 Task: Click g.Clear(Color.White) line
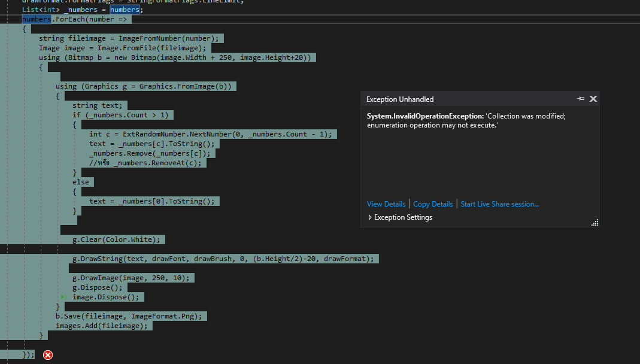click(x=116, y=239)
